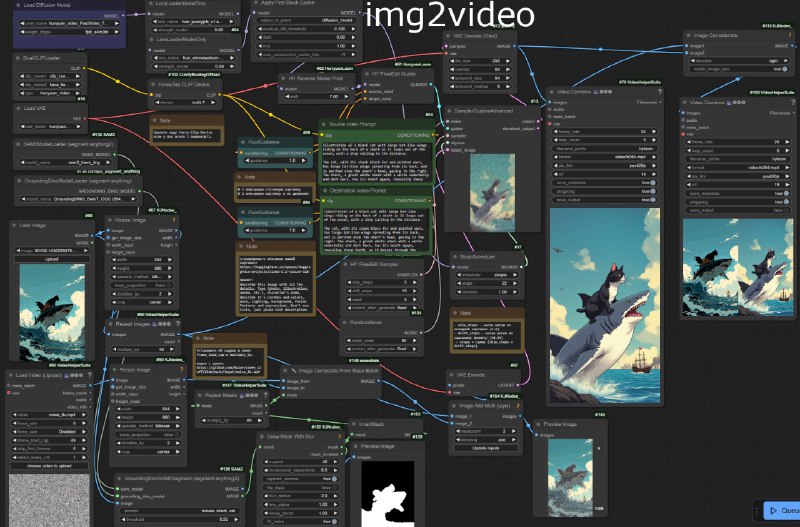Collapse the Image Composite From Mask Batch node
This screenshot has width=800, height=527.
click(x=285, y=371)
